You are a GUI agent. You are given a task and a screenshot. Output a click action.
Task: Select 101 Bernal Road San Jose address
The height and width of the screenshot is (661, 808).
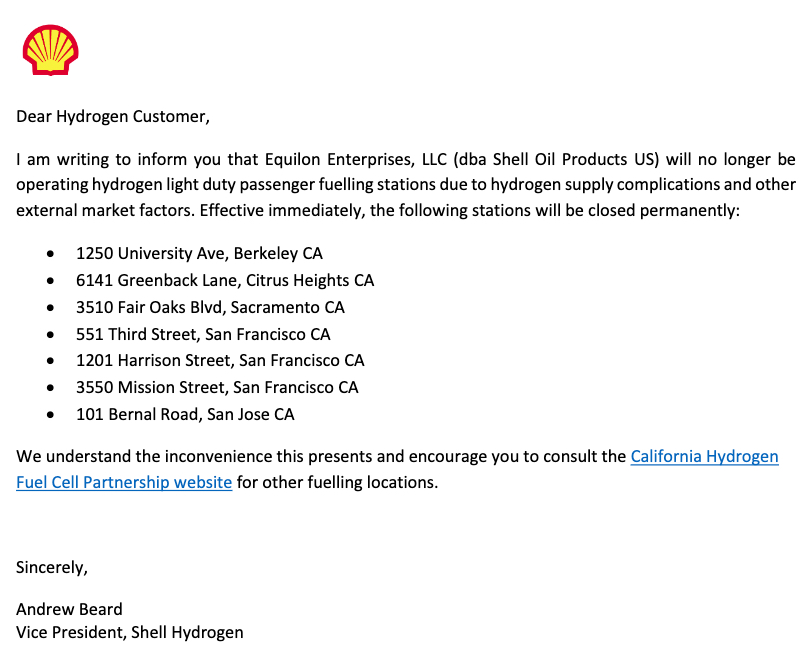click(185, 414)
